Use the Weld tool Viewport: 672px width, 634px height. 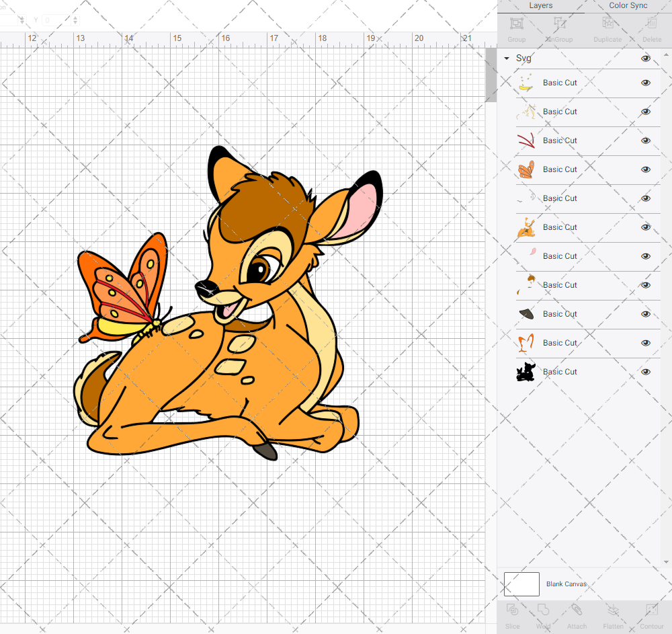543,610
